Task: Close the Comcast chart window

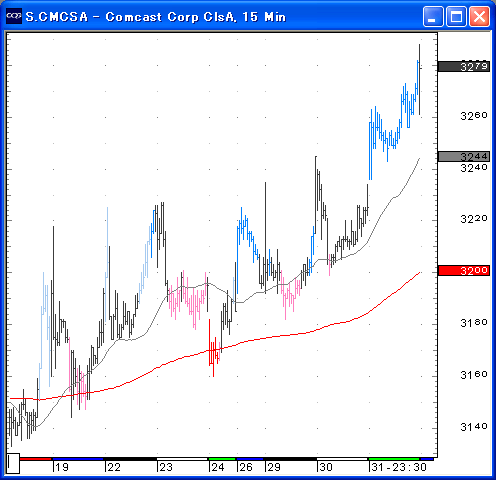Action: (479, 16)
